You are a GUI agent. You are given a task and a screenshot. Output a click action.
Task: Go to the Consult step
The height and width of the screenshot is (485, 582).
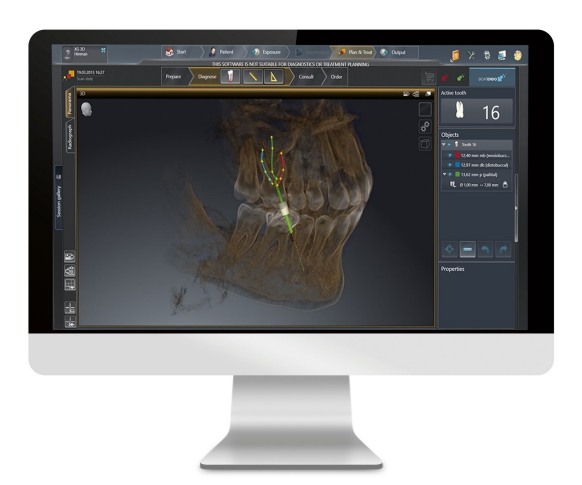coord(306,77)
